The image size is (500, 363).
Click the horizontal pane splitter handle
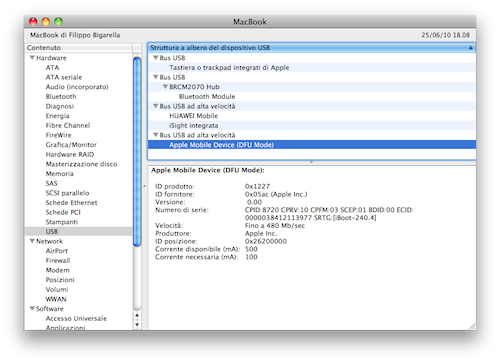[x=311, y=162]
